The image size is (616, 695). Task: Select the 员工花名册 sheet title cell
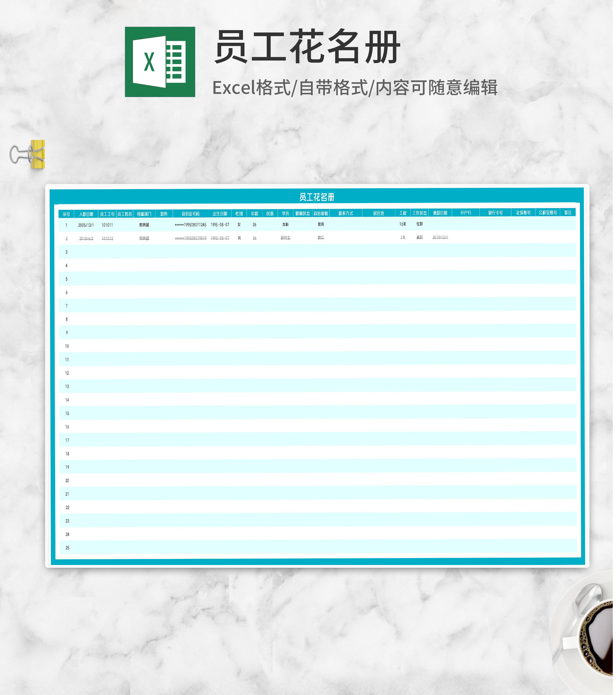[317, 197]
